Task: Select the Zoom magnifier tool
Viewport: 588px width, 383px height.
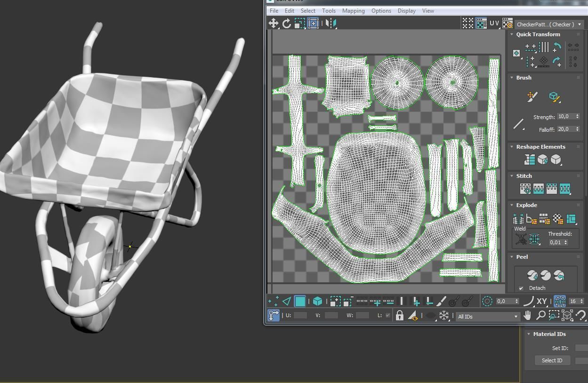Action: [541, 315]
